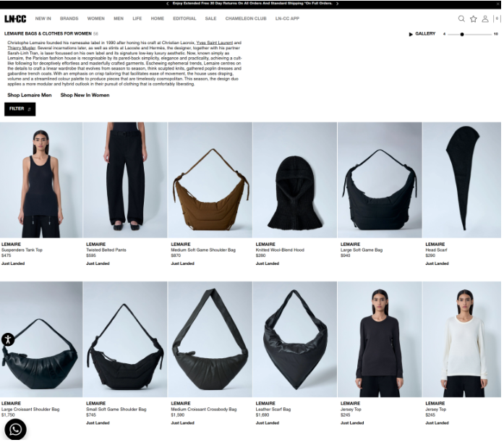
Task: Open the Head Scarf image
Action: tap(462, 180)
